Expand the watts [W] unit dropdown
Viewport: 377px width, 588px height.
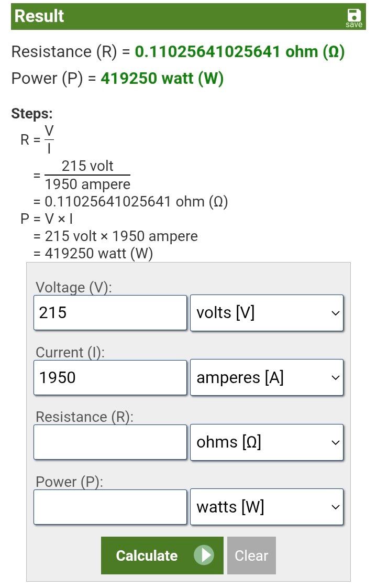click(267, 507)
